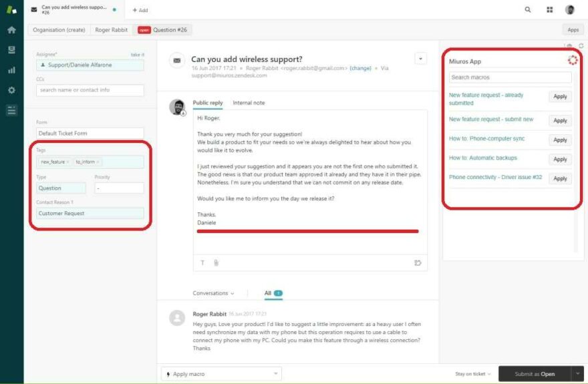Open the Views icon in sidebar
588x384 pixels.
pos(11,50)
